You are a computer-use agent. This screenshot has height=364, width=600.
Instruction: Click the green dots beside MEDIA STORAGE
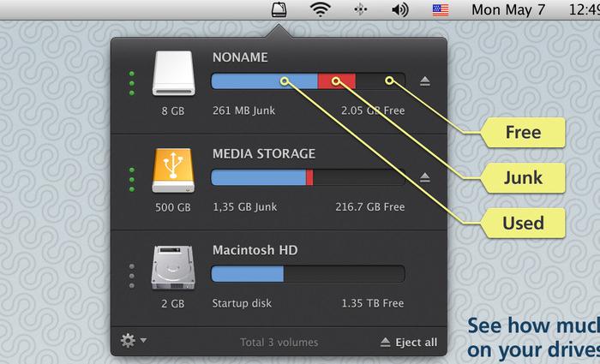coord(132,179)
